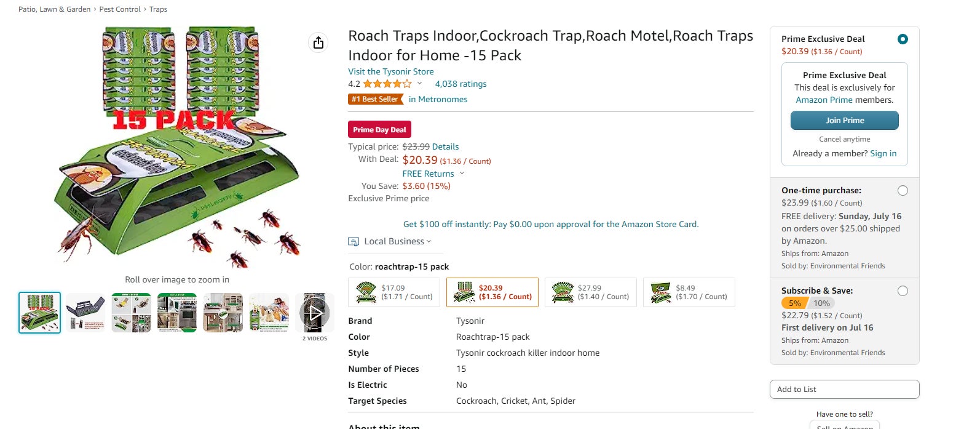Click the #1 Best Seller badge
The image size is (980, 429).
click(375, 98)
